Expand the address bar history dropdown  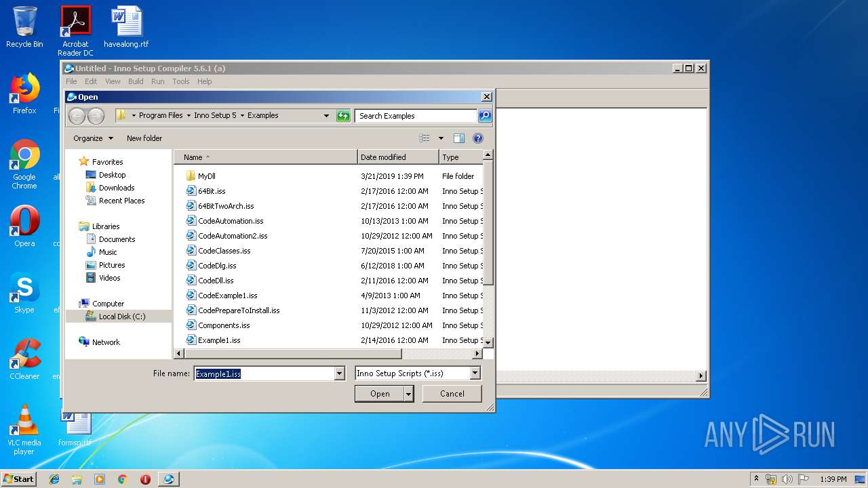click(x=326, y=116)
